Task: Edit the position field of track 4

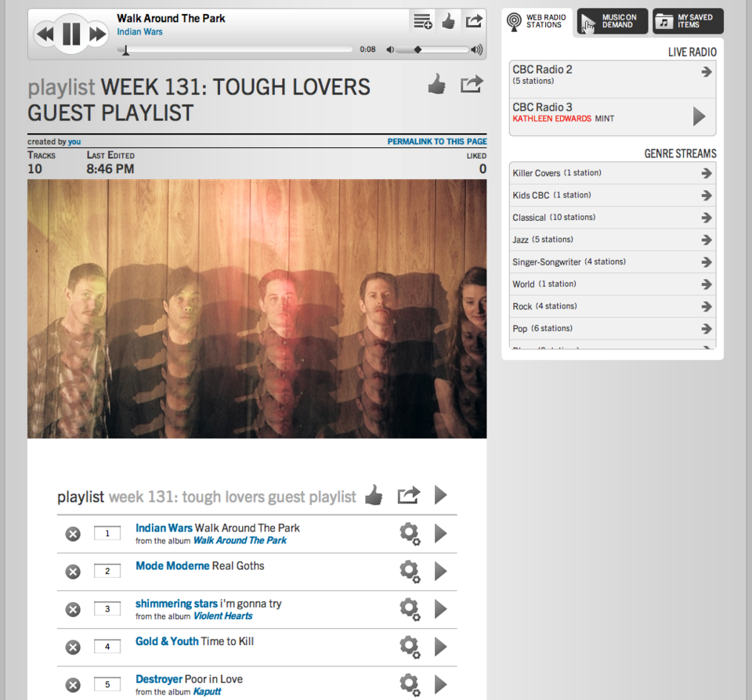Action: click(x=107, y=647)
